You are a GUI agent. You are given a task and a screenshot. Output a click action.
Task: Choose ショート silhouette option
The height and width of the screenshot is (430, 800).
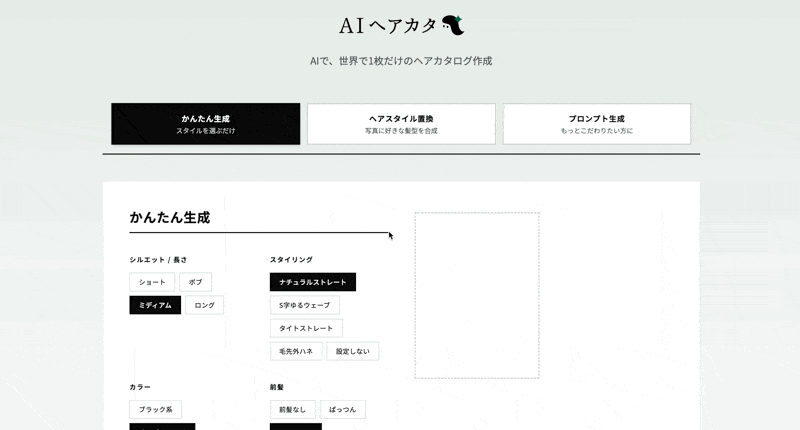click(152, 282)
